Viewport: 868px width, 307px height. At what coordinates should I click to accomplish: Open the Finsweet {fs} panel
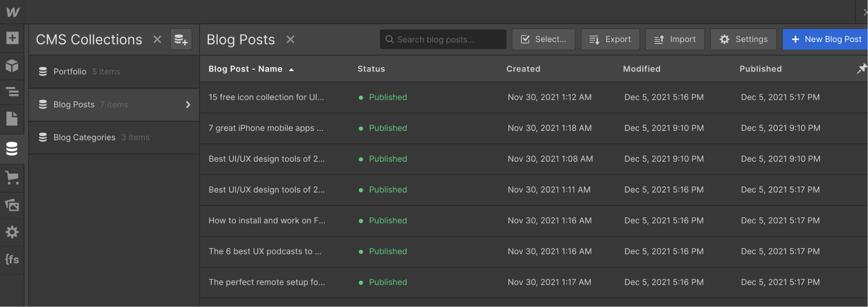(12, 259)
